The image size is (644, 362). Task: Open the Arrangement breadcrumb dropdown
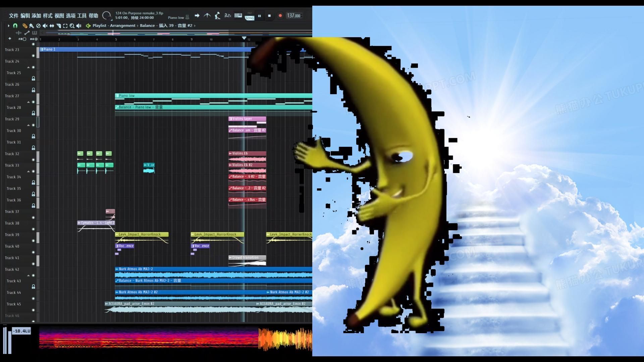pos(123,25)
